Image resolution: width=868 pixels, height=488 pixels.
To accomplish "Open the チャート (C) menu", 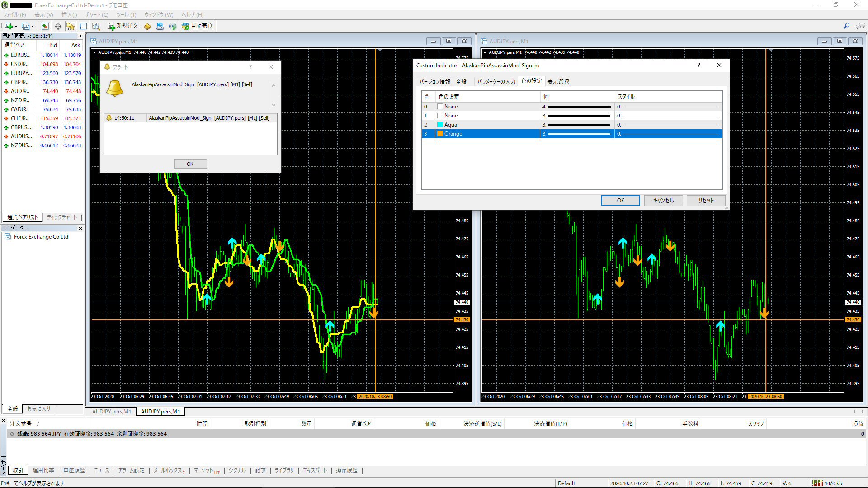I will [97, 15].
